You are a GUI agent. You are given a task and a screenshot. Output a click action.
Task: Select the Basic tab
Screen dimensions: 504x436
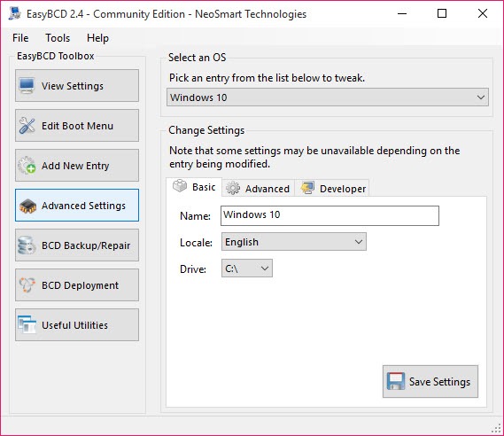click(194, 187)
